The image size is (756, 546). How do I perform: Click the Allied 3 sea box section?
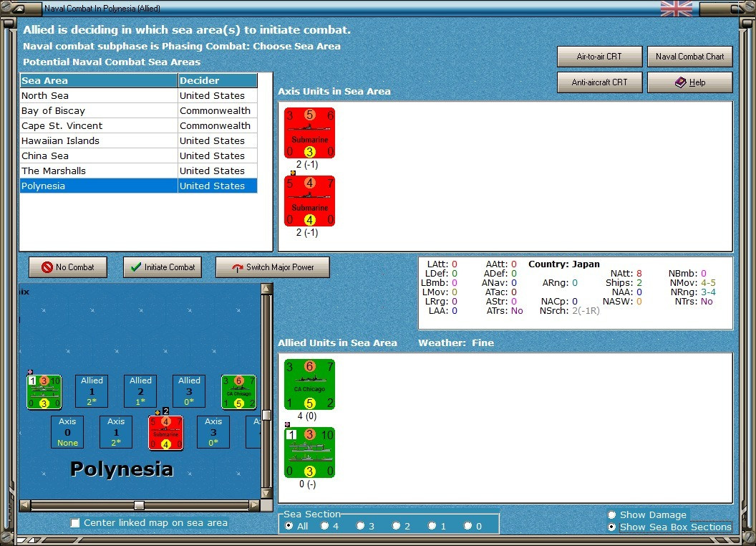click(x=189, y=391)
